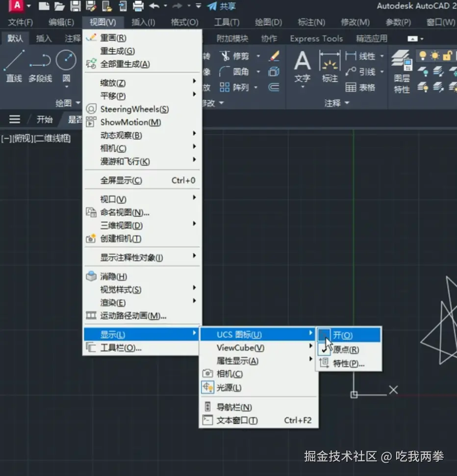Select the Text tool
The height and width of the screenshot is (476, 457).
coord(303,67)
